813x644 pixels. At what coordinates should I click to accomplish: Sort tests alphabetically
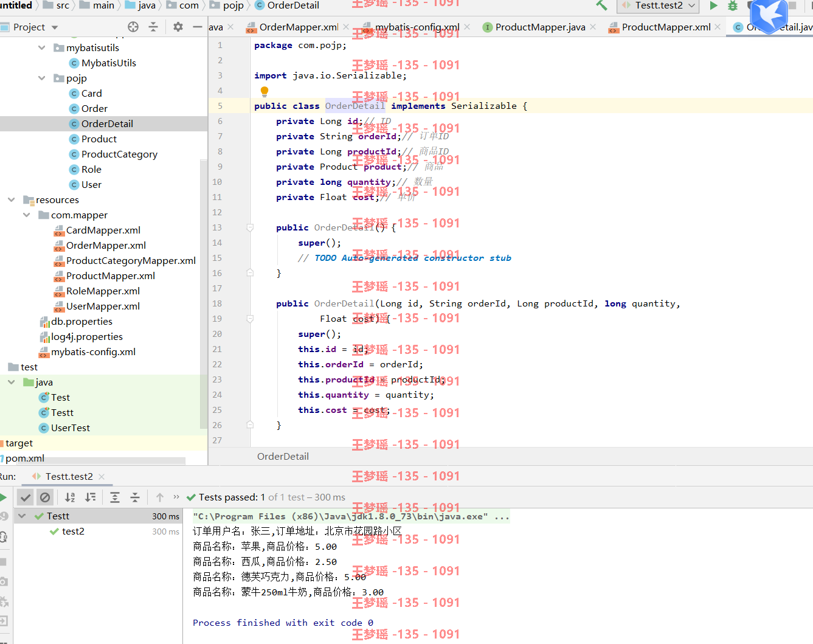pyautogui.click(x=70, y=497)
